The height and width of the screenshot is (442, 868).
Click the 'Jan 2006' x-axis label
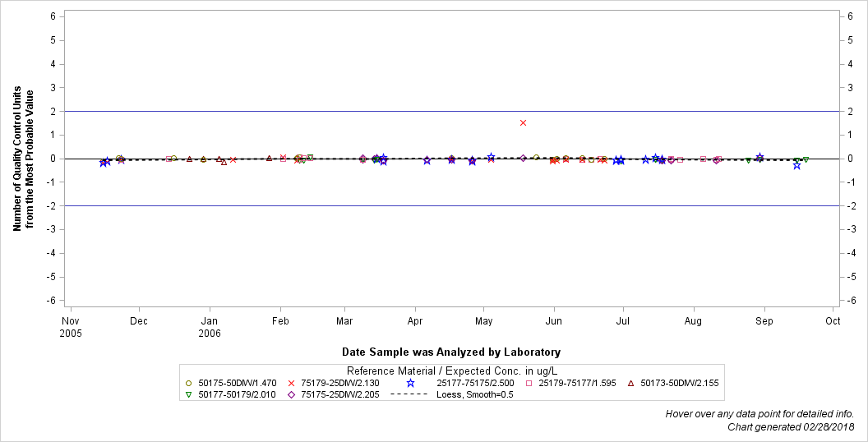pos(210,327)
